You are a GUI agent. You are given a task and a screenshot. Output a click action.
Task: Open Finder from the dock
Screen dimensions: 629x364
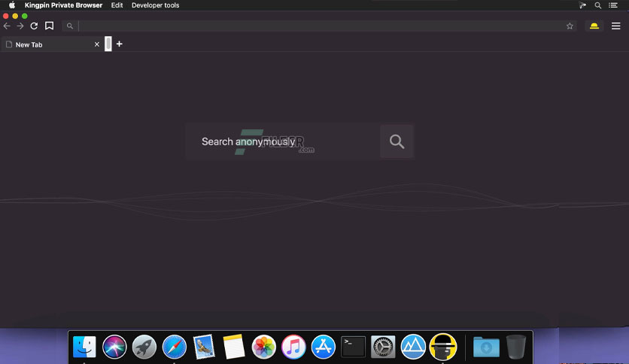[84, 347]
